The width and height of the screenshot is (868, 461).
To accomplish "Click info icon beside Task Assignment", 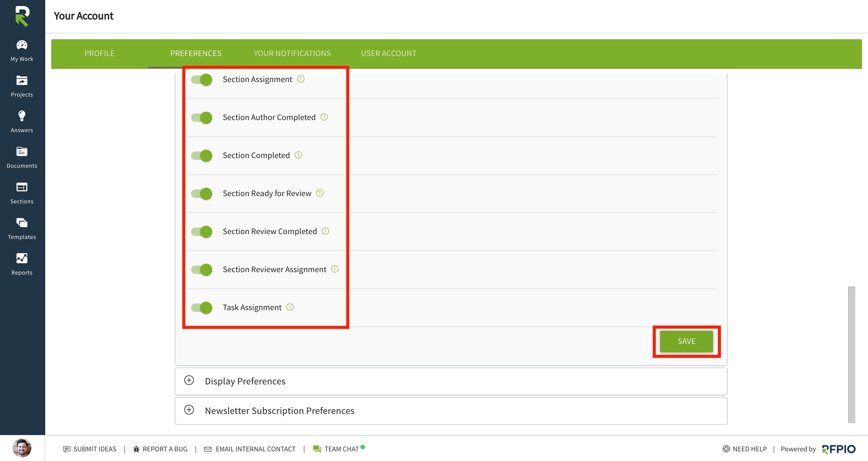I will (290, 307).
